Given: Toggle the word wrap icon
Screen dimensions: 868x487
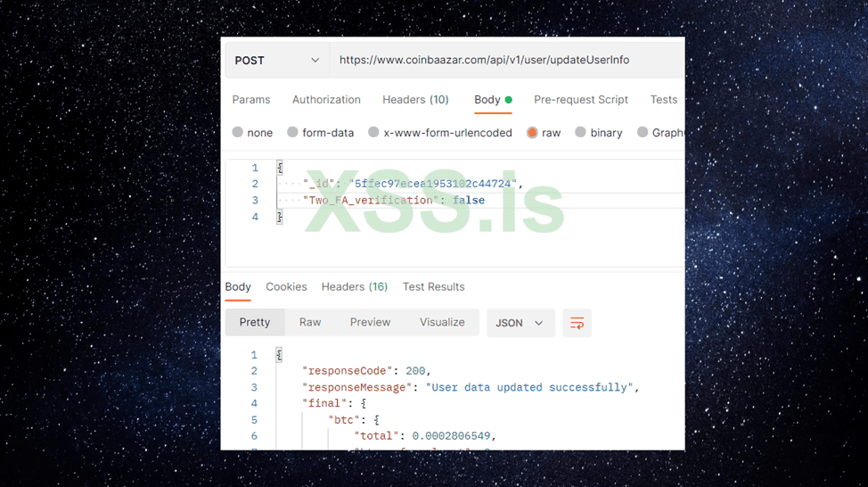Looking at the screenshot, I should point(577,323).
